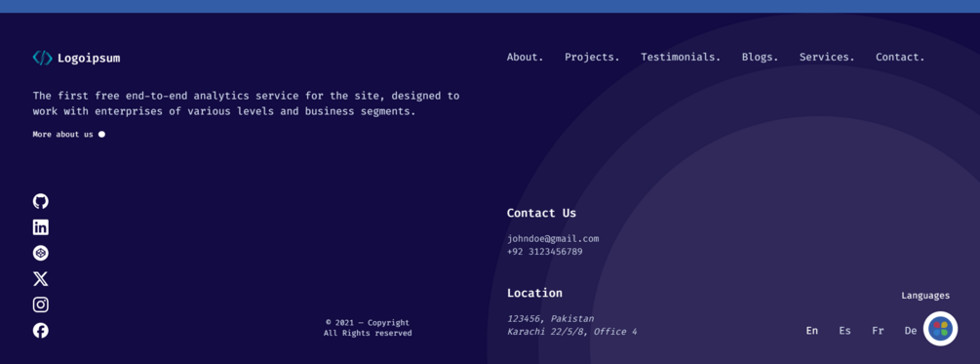
Task: Visit the Blogs. navigation item
Action: point(760,57)
